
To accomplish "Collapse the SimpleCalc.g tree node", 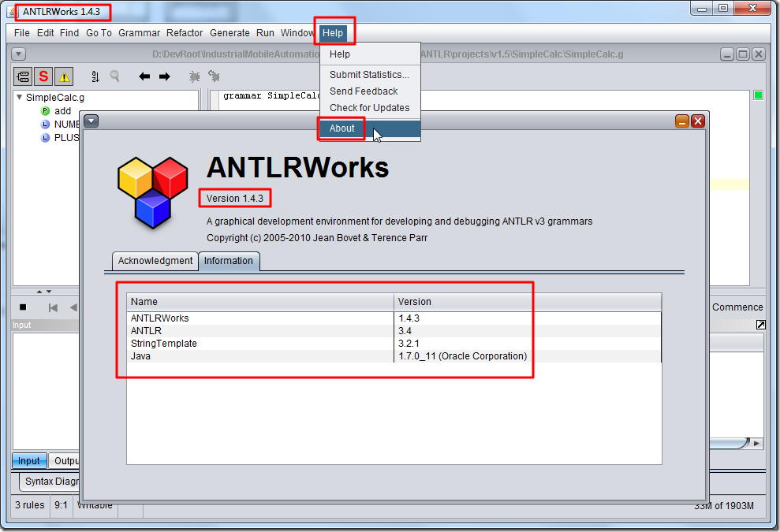I will pos(19,97).
